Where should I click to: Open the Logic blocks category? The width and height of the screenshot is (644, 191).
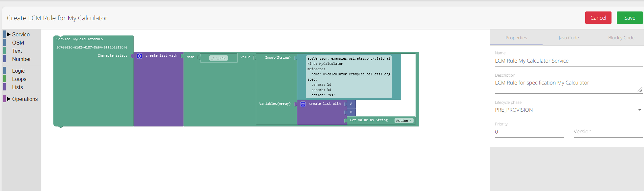(x=18, y=71)
